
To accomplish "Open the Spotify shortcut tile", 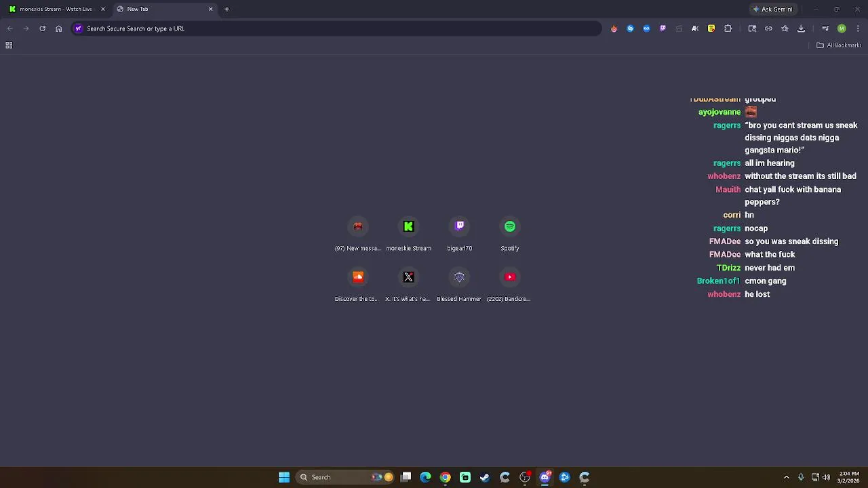I will [510, 234].
